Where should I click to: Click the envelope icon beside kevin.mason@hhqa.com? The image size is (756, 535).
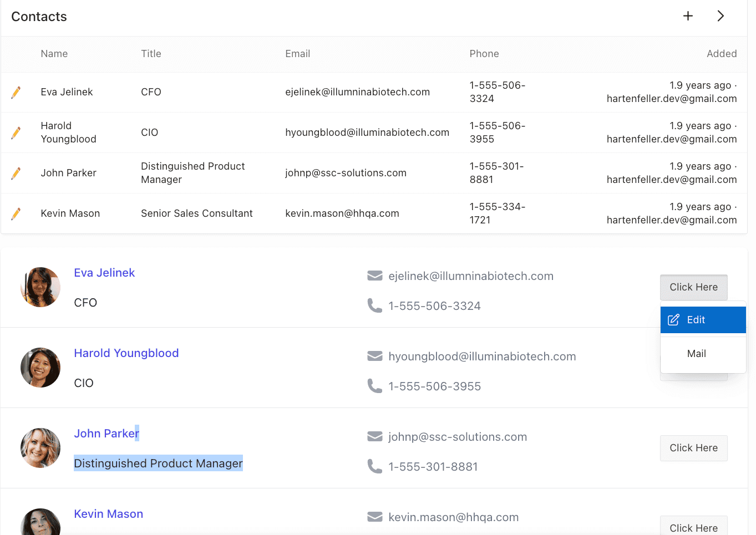coord(375,517)
